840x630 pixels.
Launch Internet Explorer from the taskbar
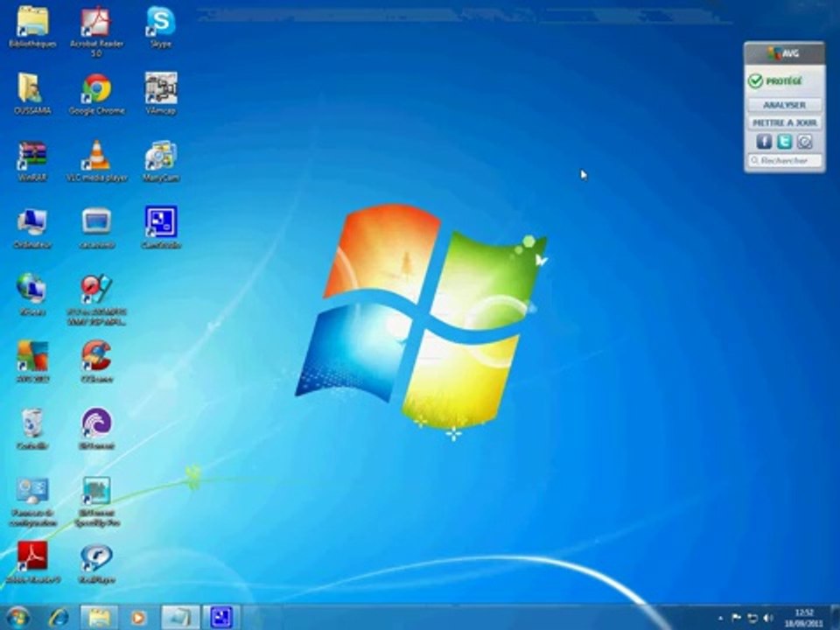pos(59,618)
